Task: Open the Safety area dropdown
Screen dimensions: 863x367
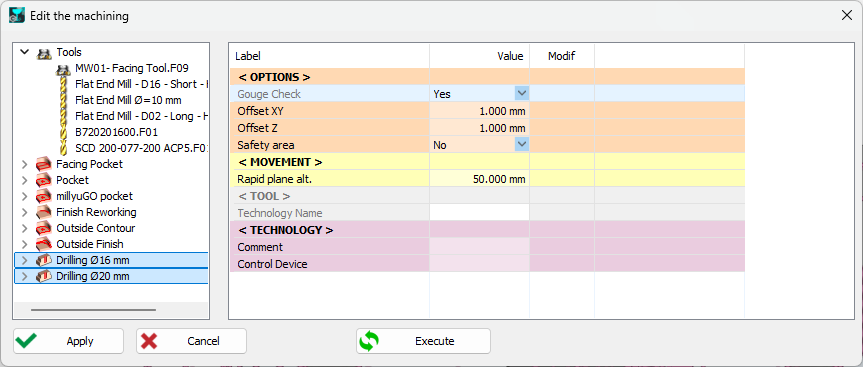Action: (522, 145)
